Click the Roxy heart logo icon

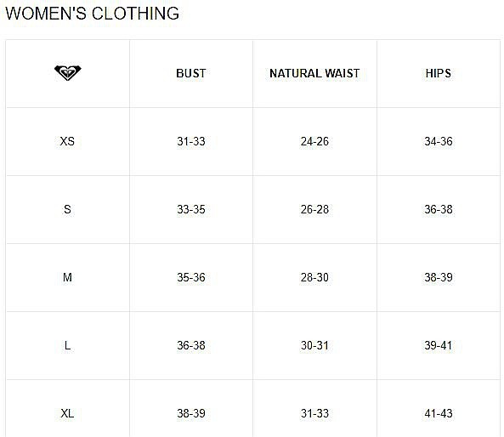pyautogui.click(x=68, y=72)
